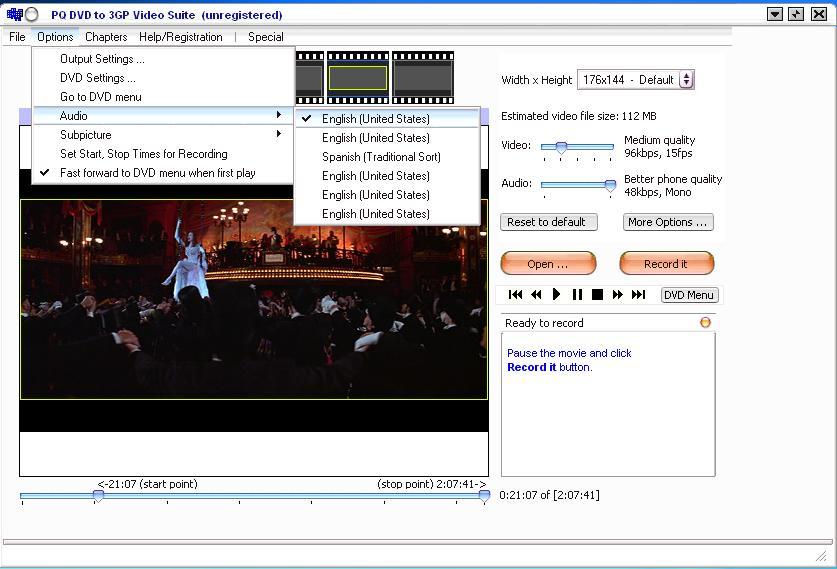Expand the Audio submenu arrow
The image size is (837, 569).
(x=279, y=115)
